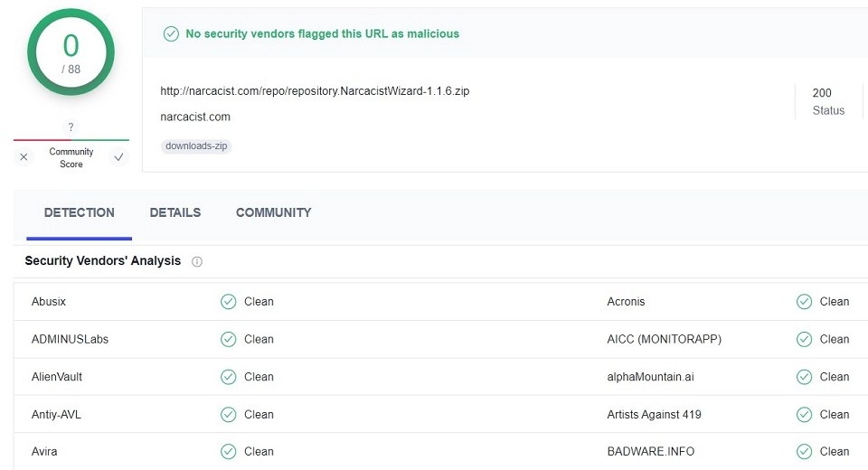This screenshot has width=868, height=470.
Task: Click the NarcacistWizard zip URL text
Action: click(315, 90)
